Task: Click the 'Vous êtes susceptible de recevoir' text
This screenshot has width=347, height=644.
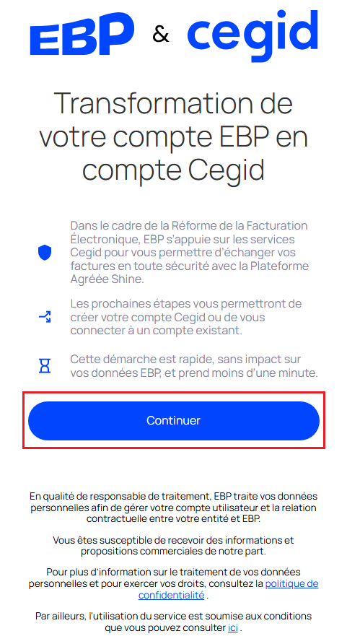Action: coord(173,545)
